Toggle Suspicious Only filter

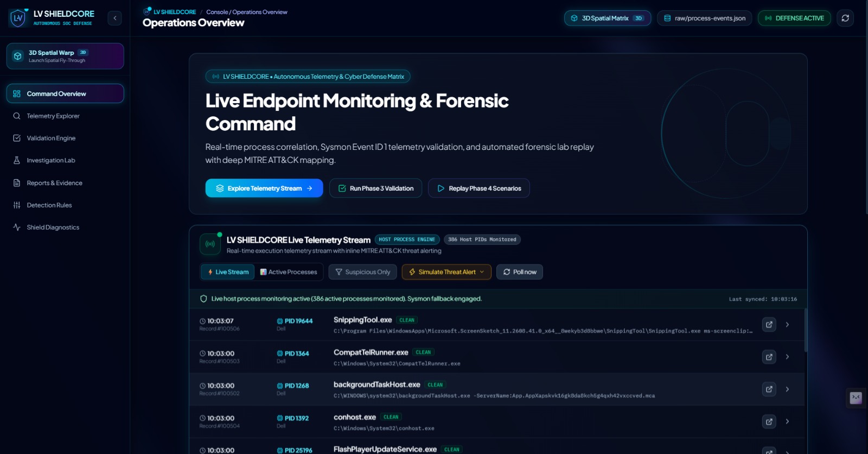pyautogui.click(x=363, y=272)
